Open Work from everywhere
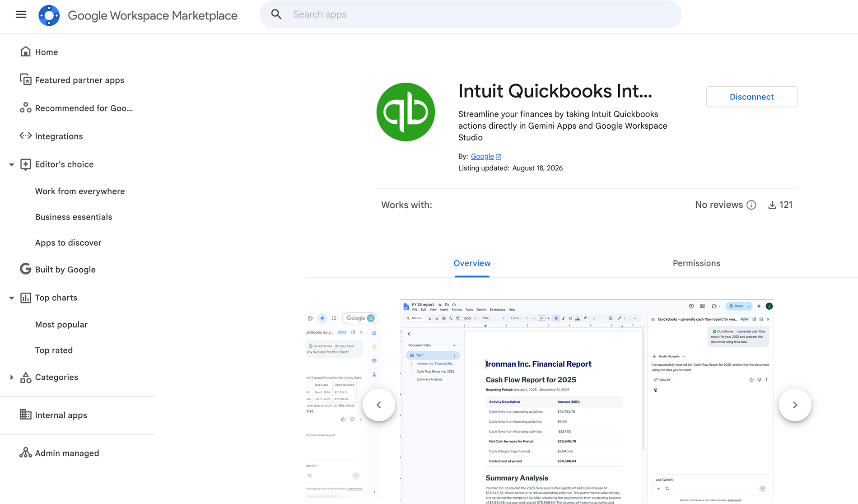The height and width of the screenshot is (504, 858). coord(80,191)
